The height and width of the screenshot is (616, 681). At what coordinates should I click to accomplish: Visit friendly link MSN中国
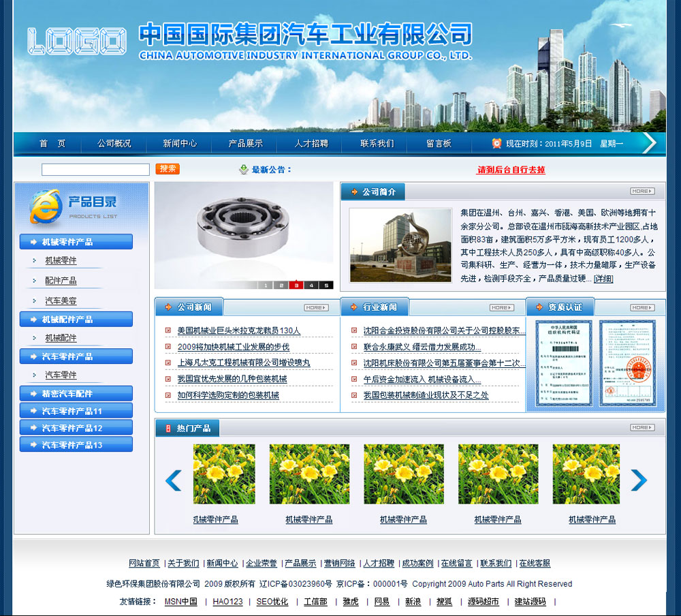(180, 602)
